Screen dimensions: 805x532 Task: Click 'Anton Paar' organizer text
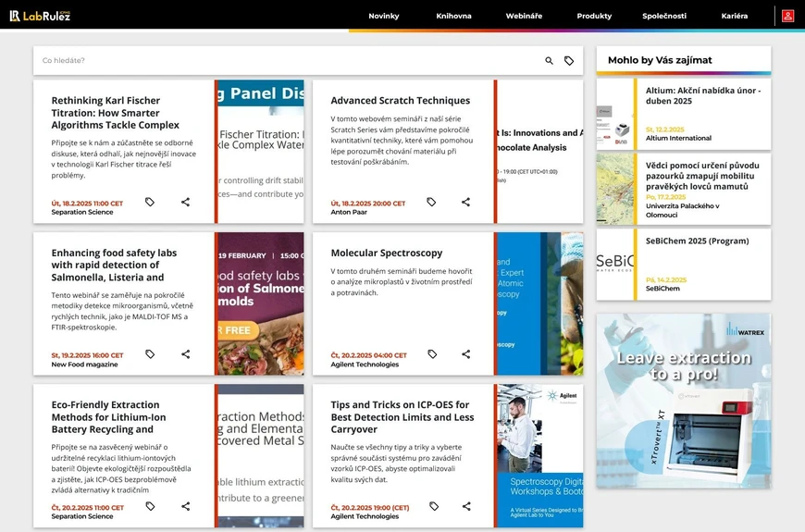[349, 212]
